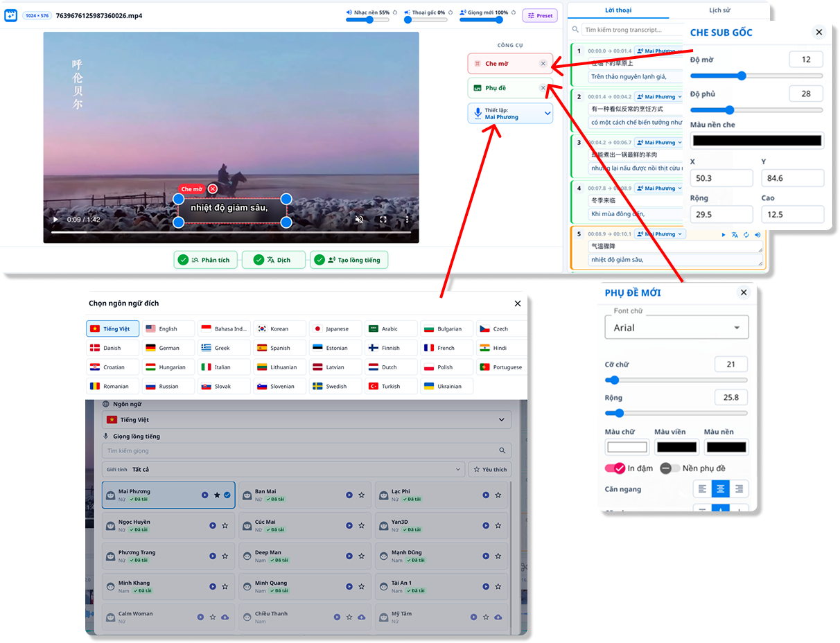This screenshot has height=643, width=840.
Task: Enter fullscreen in the video player
Action: click(x=383, y=220)
